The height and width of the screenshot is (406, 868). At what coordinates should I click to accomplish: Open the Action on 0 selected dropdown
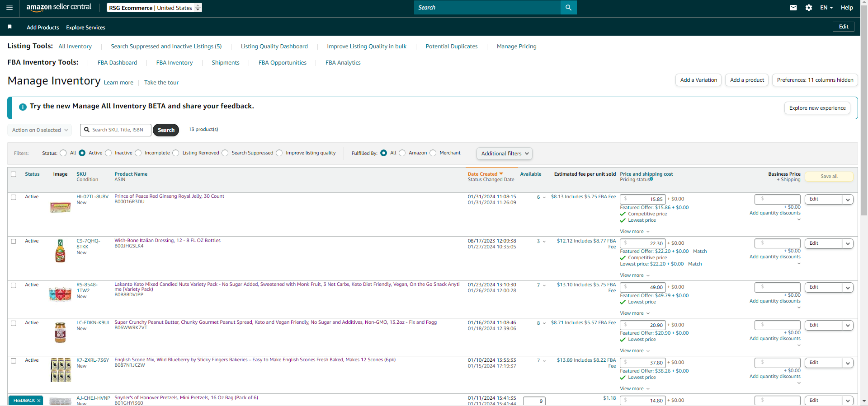40,130
